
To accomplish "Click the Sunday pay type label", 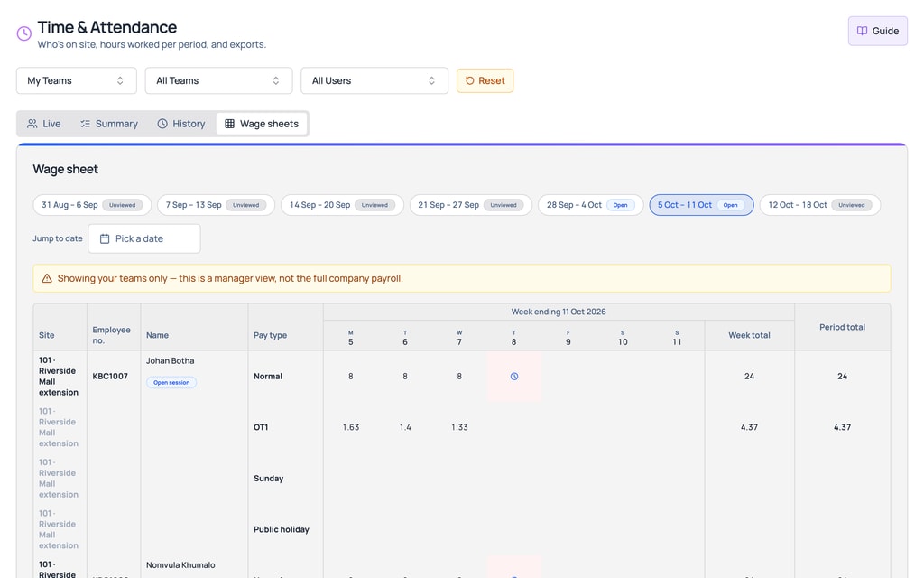I will tap(268, 479).
